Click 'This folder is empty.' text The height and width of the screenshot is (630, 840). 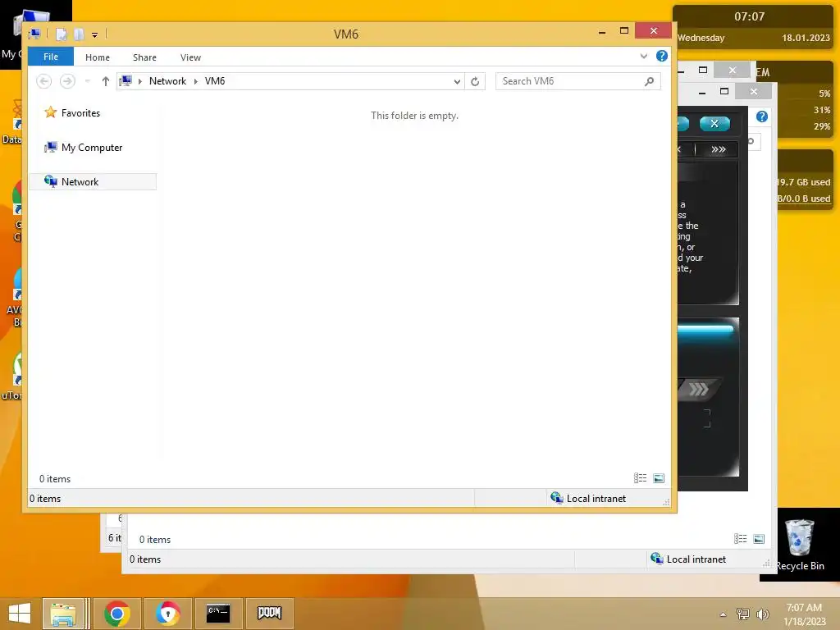coord(414,116)
